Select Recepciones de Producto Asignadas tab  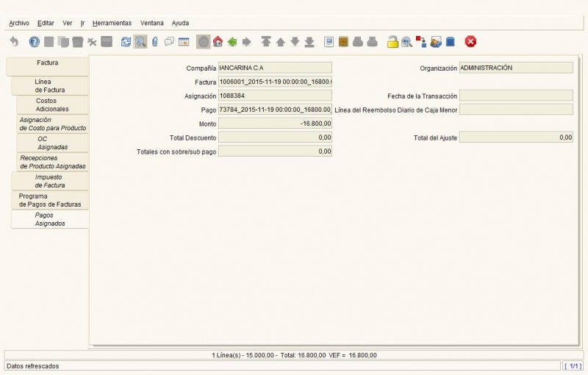[52, 162]
